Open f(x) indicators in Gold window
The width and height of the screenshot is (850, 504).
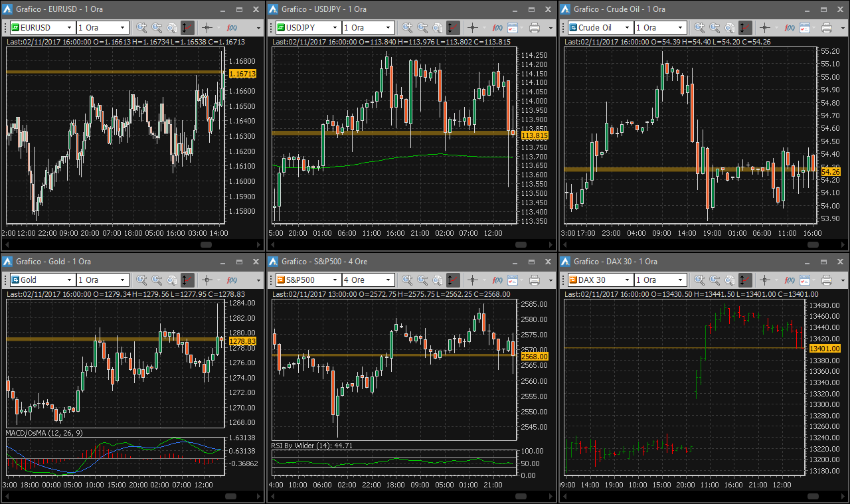[x=232, y=280]
